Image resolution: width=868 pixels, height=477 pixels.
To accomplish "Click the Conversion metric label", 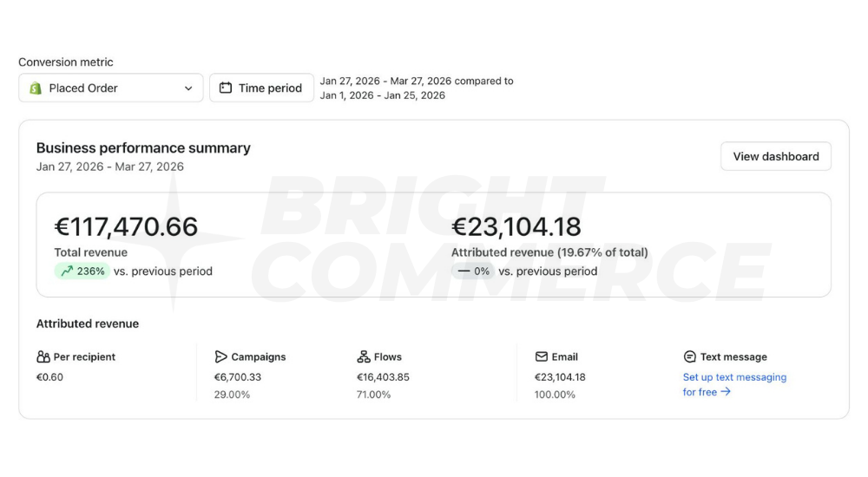I will [66, 62].
